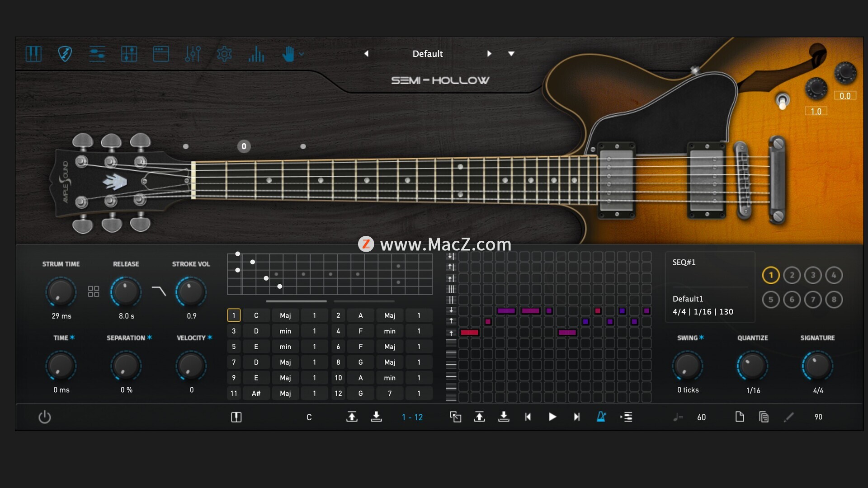Click the blue hand icon in toolbar

tap(288, 54)
